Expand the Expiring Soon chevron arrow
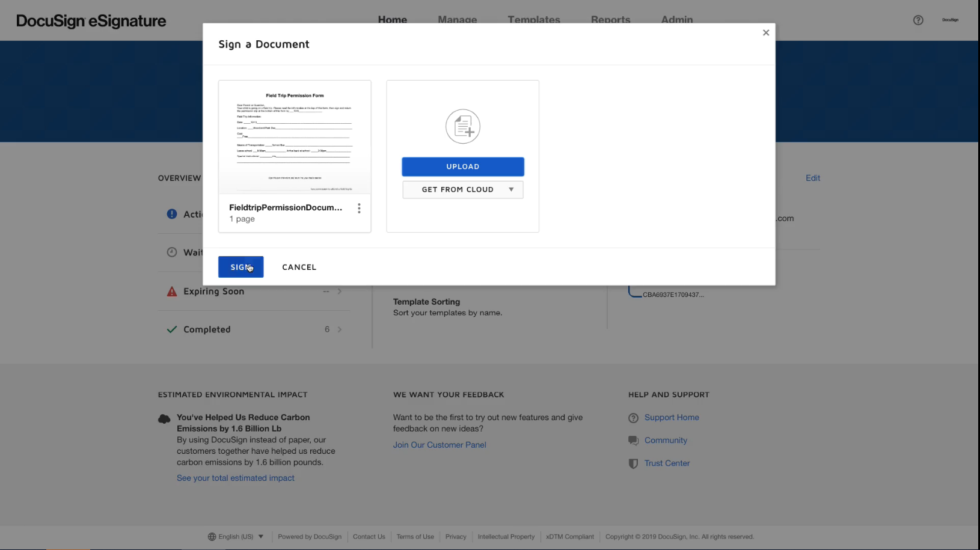The width and height of the screenshot is (980, 550). [x=339, y=292]
